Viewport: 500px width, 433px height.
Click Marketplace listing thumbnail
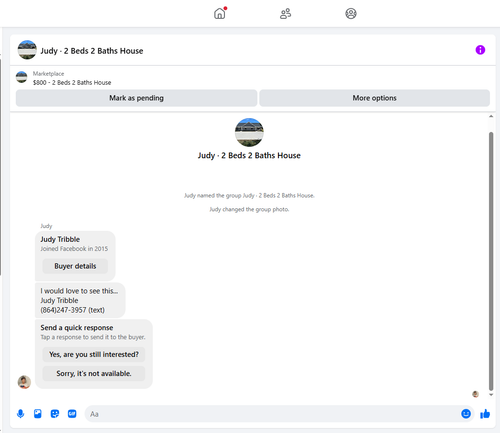coord(22,77)
